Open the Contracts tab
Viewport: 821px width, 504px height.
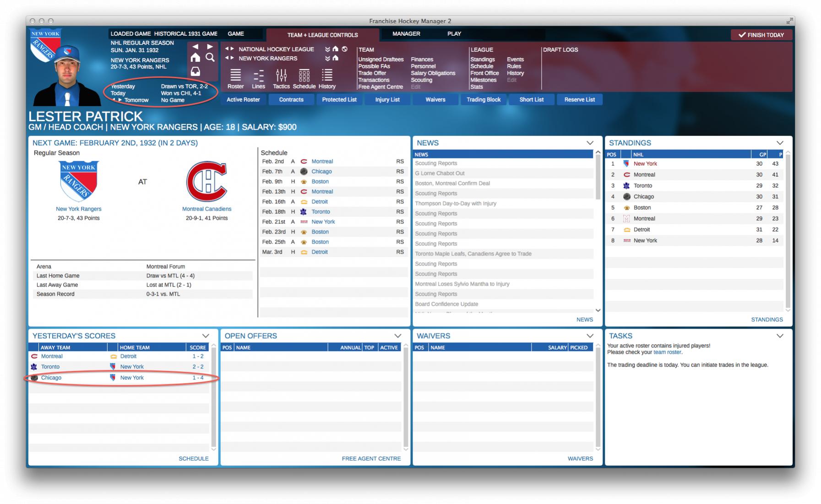(x=291, y=100)
